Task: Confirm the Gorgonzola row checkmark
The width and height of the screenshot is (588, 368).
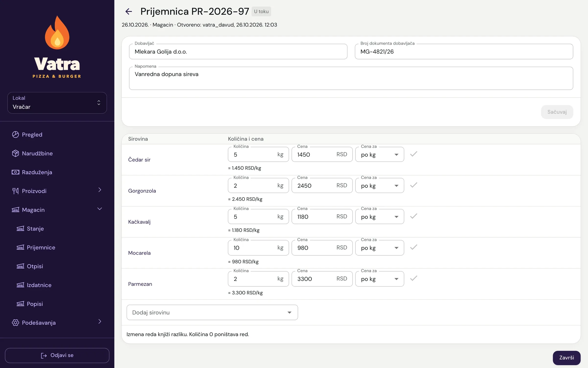Action: 414,185
